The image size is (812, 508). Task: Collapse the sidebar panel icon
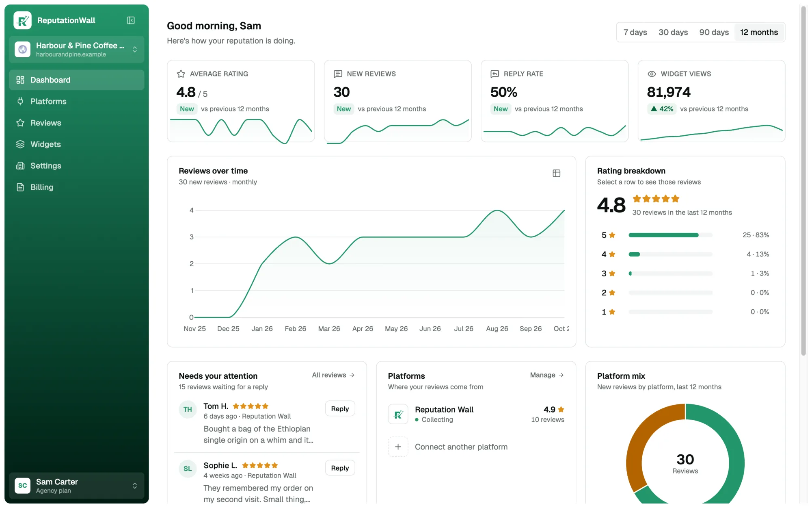131,20
